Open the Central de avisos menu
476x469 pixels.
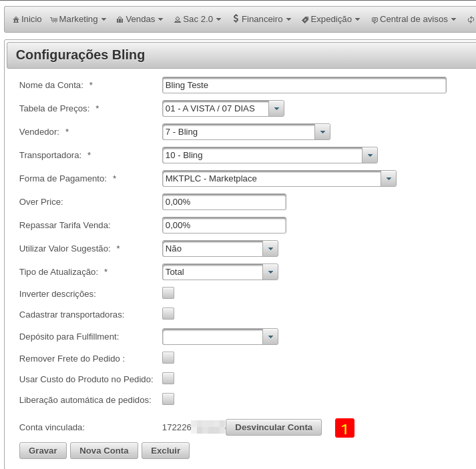[x=414, y=19]
